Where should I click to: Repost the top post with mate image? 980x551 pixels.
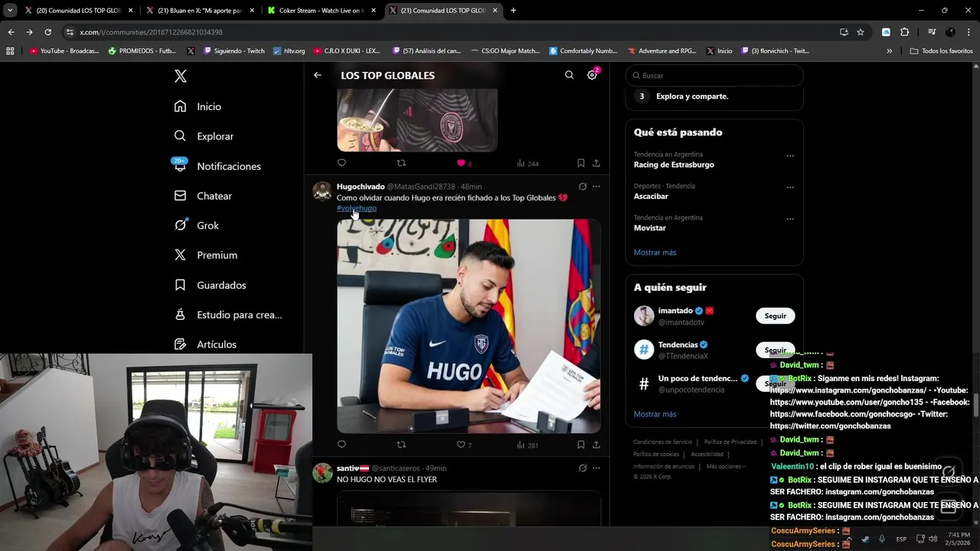click(x=401, y=163)
